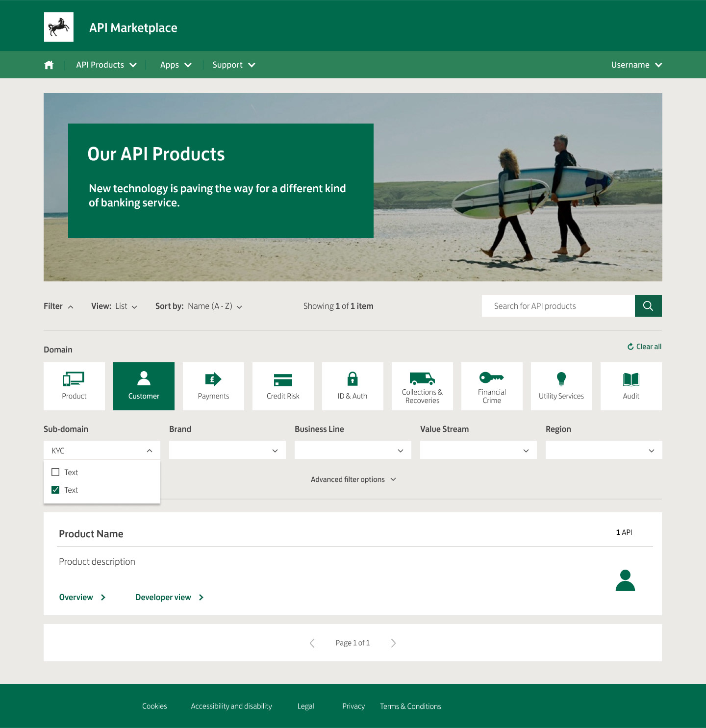
Task: Open the Developer view link
Action: tap(170, 597)
